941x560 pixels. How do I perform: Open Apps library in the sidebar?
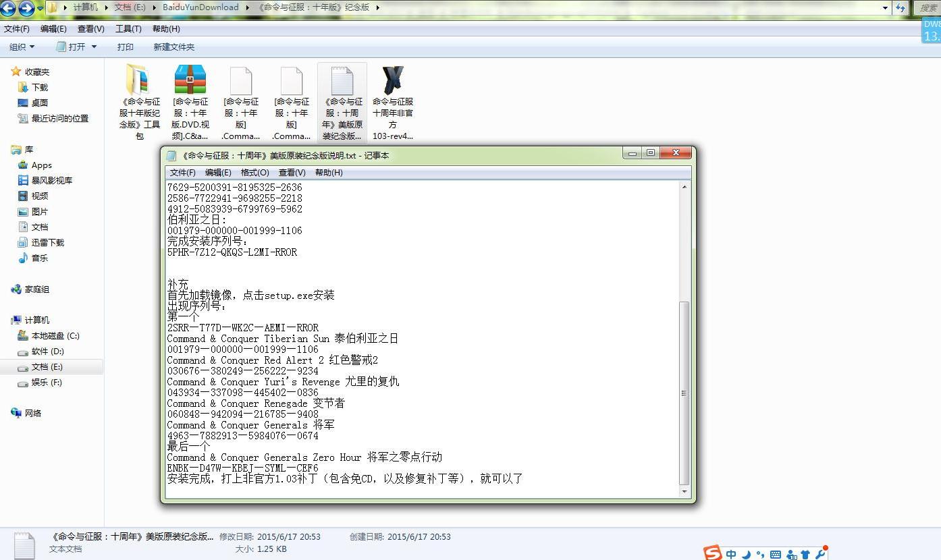(35, 165)
